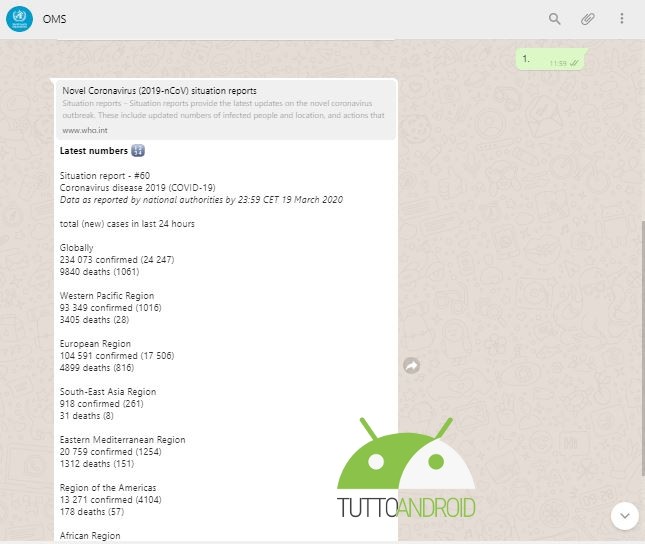Click the "European Region" heading
The height and width of the screenshot is (544, 645).
pos(95,344)
